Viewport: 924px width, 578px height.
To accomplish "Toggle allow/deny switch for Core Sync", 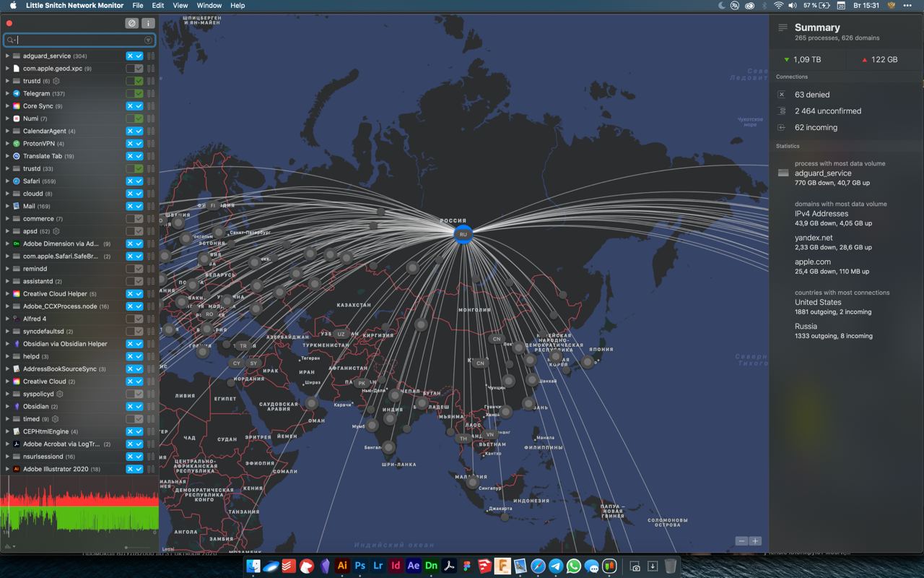I will pyautogui.click(x=134, y=106).
